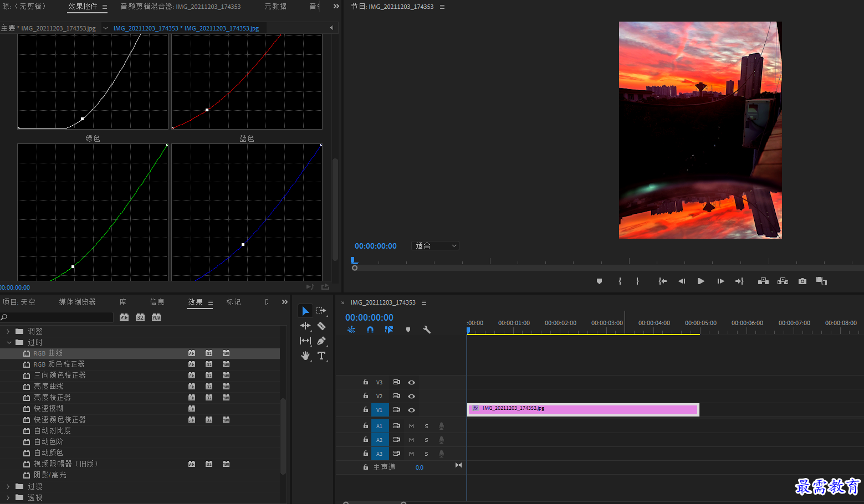Switch to the 效果控件 tab
Image resolution: width=864 pixels, height=504 pixels.
pyautogui.click(x=83, y=7)
